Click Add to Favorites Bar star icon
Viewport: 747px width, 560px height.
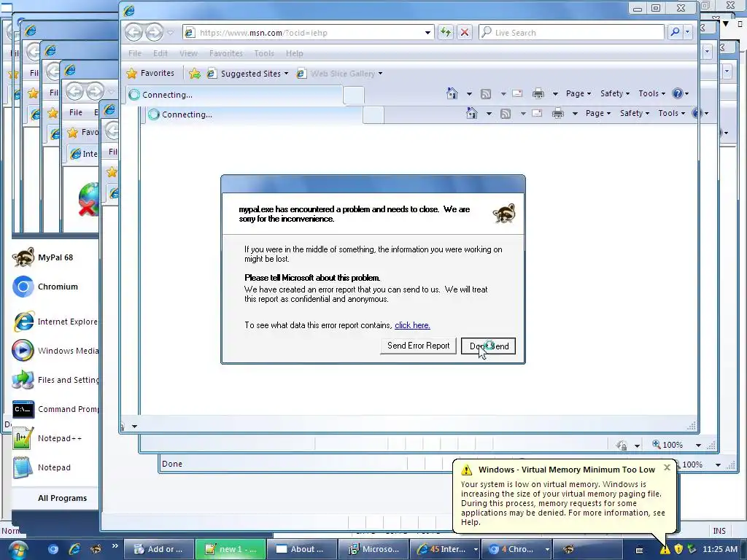194,74
